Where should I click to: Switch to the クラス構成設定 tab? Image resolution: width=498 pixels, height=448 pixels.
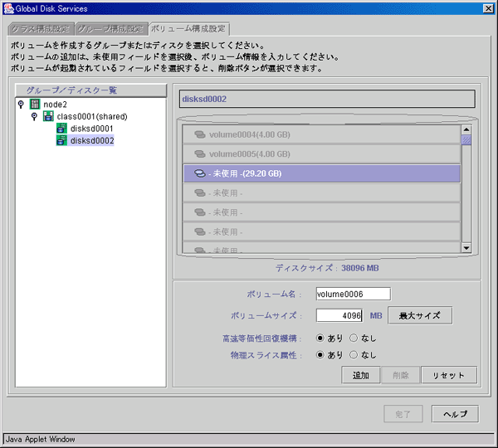[x=41, y=28]
